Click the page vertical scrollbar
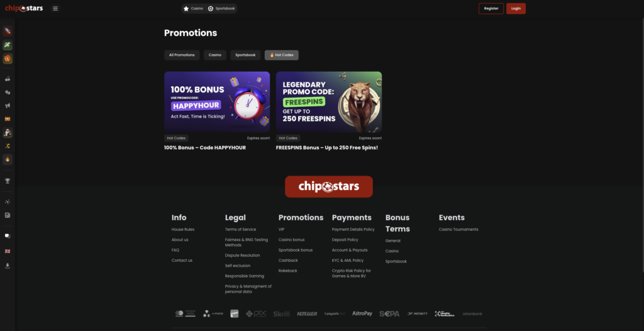644x331 pixels. (x=642, y=144)
